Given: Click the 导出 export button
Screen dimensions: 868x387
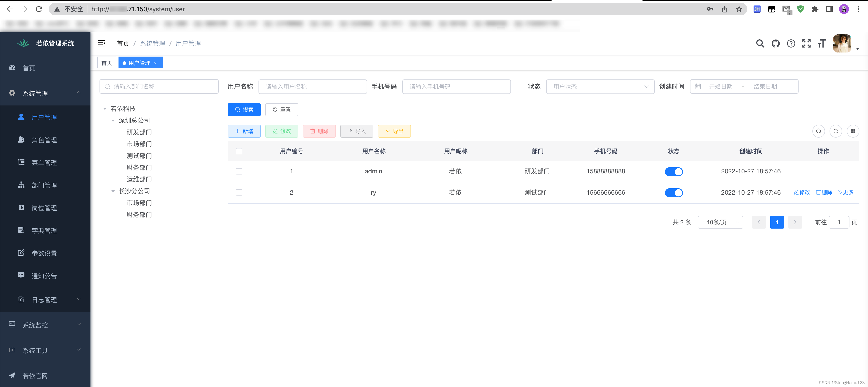Looking at the screenshot, I should [394, 131].
